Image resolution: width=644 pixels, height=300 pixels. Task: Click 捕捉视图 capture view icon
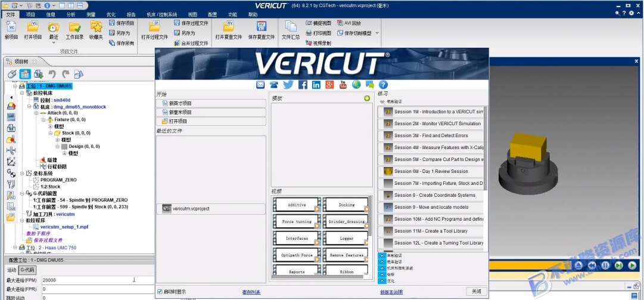[309, 23]
